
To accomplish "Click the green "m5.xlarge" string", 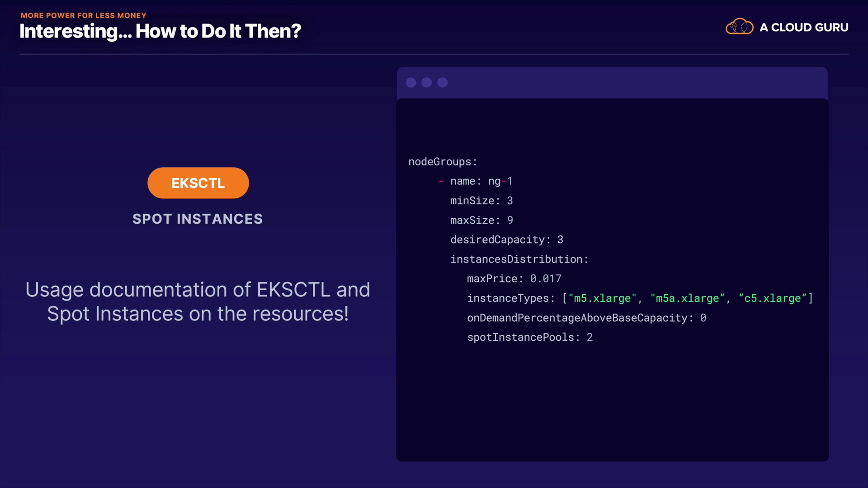I will [602, 299].
